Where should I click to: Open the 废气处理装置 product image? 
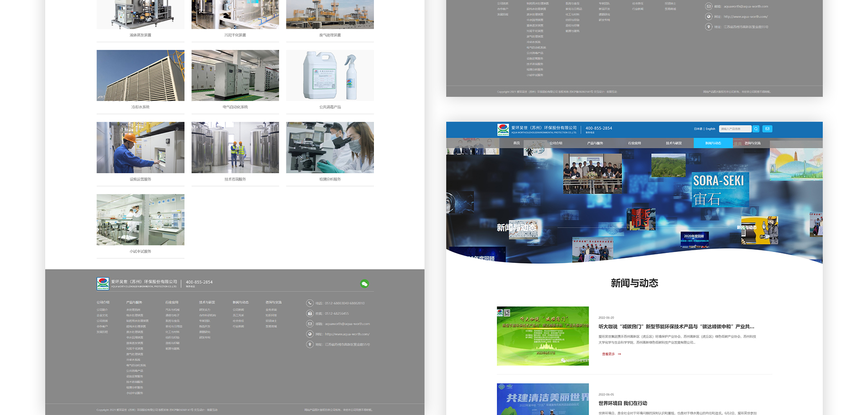[330, 14]
